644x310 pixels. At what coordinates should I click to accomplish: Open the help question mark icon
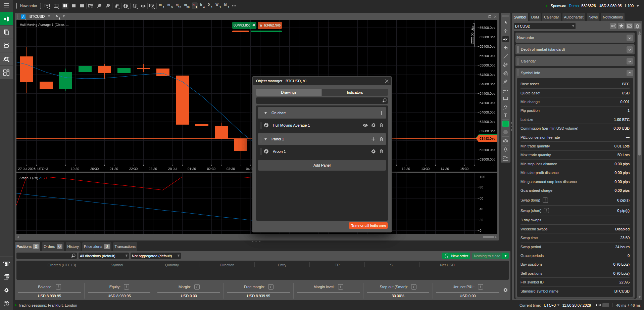(x=6, y=303)
